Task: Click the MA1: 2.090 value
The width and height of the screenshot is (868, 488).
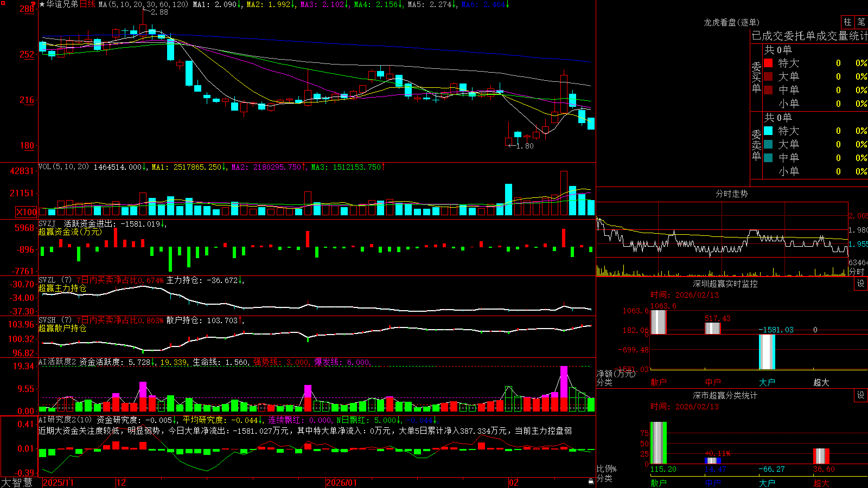Action: (215, 4)
